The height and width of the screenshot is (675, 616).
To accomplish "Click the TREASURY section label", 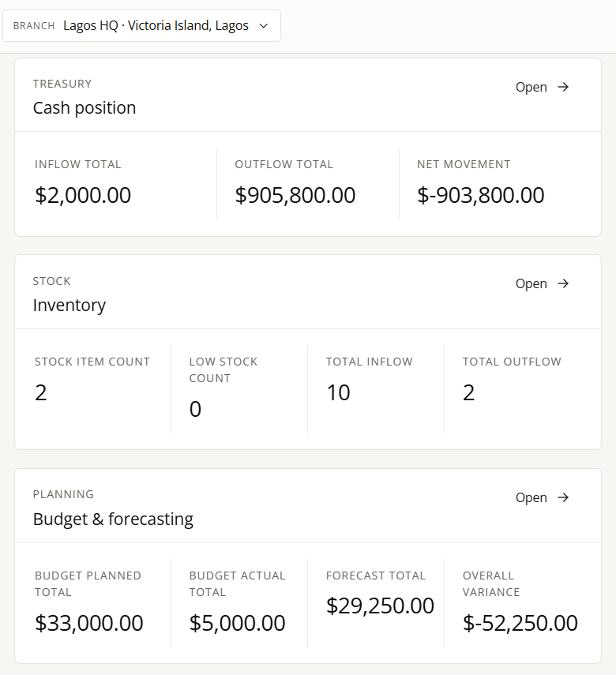I will point(62,84).
